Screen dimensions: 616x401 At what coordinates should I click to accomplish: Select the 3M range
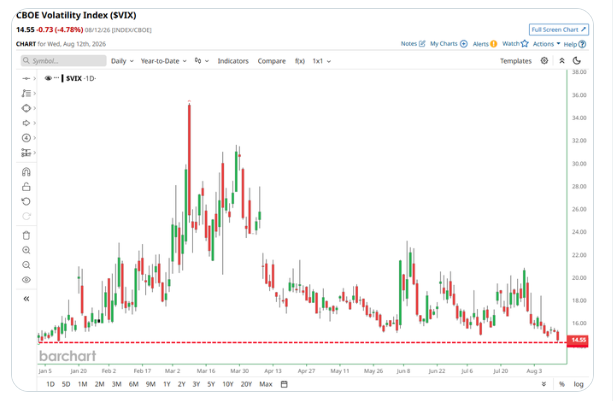pyautogui.click(x=116, y=384)
